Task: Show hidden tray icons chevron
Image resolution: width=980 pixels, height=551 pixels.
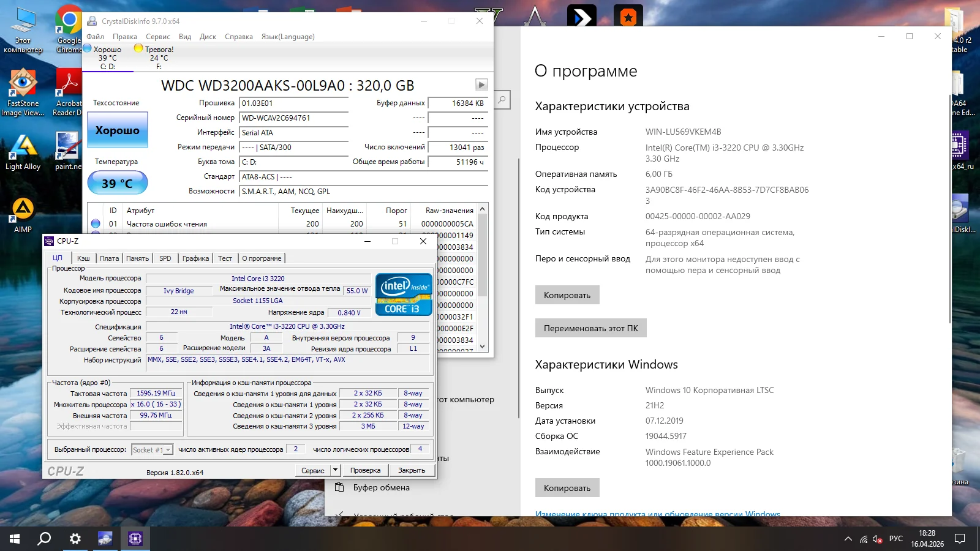Action: pyautogui.click(x=848, y=539)
